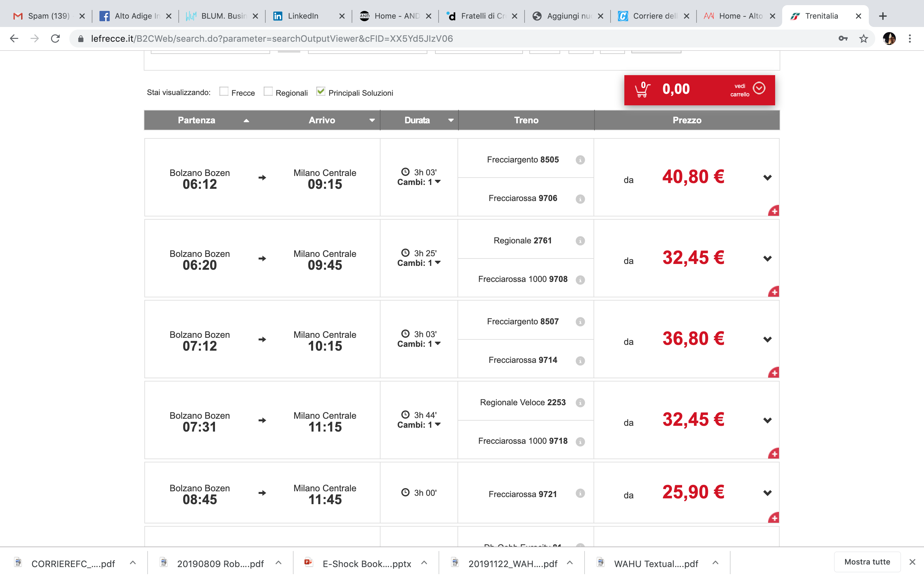
Task: Enable the Regionali filter checkbox
Action: [x=268, y=92]
